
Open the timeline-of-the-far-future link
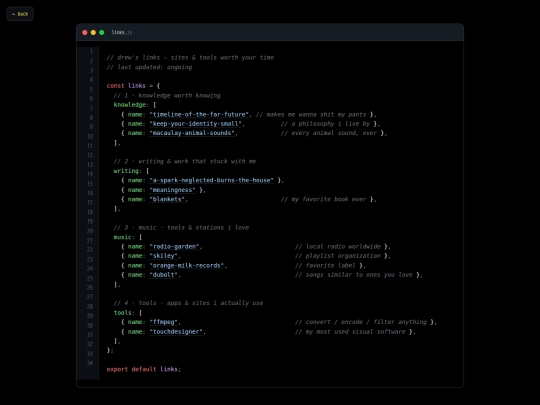(199, 114)
